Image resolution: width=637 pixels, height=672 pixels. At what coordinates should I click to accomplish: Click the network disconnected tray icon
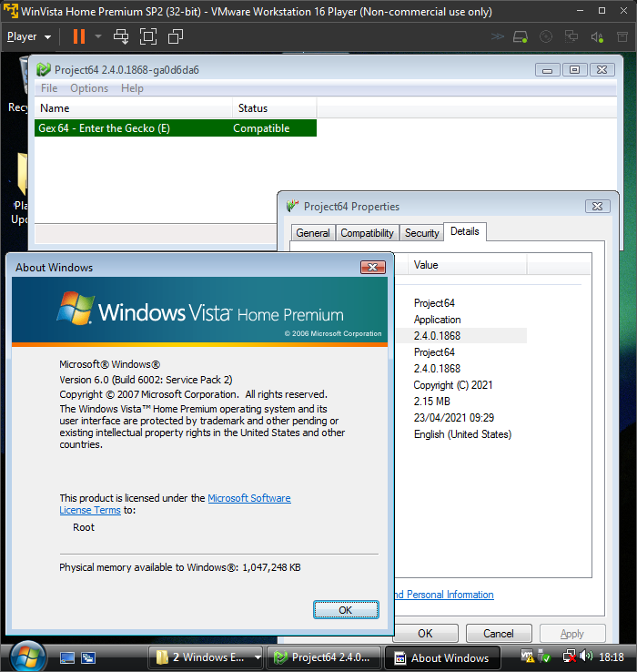click(x=570, y=657)
